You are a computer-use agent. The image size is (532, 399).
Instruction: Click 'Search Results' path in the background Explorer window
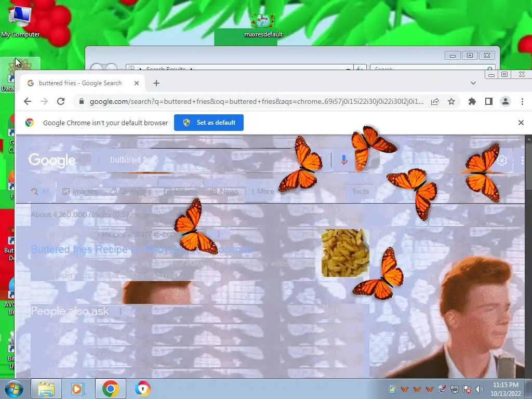tap(166, 69)
